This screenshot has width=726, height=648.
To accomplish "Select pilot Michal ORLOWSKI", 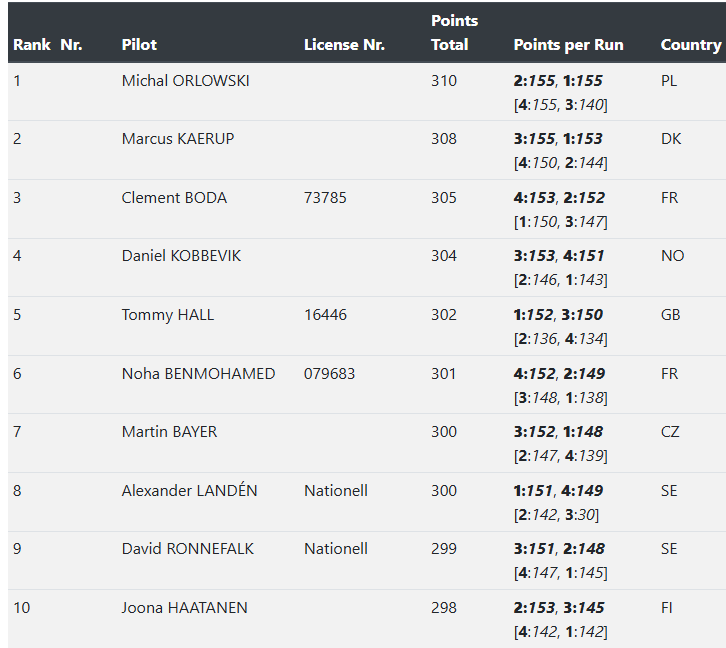I will (185, 81).
